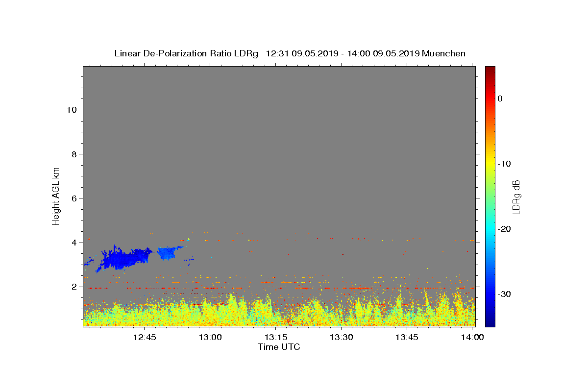The width and height of the screenshot is (588, 392).
Task: Click the 2 km height tick label
Action: point(74,287)
